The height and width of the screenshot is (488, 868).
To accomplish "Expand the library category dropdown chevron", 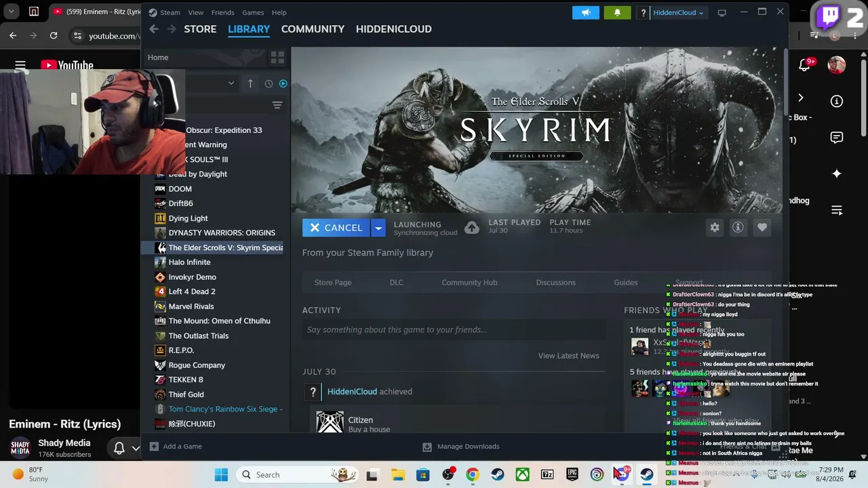I will [x=231, y=83].
